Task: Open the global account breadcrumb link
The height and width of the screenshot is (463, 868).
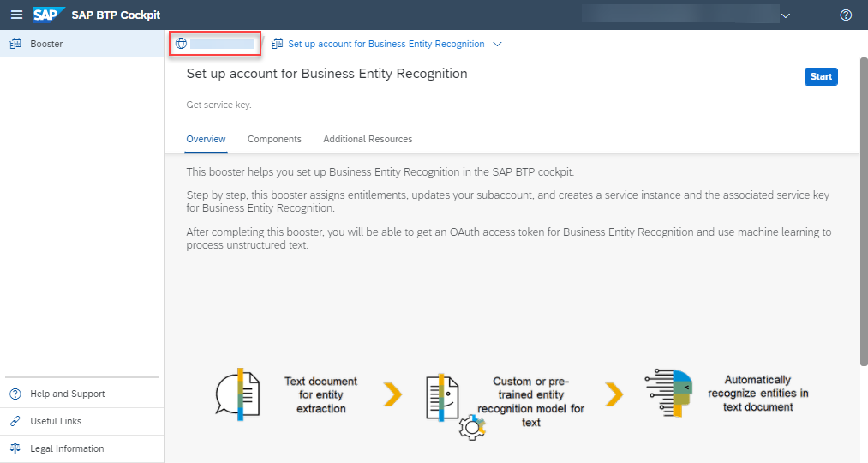Action: pyautogui.click(x=215, y=43)
